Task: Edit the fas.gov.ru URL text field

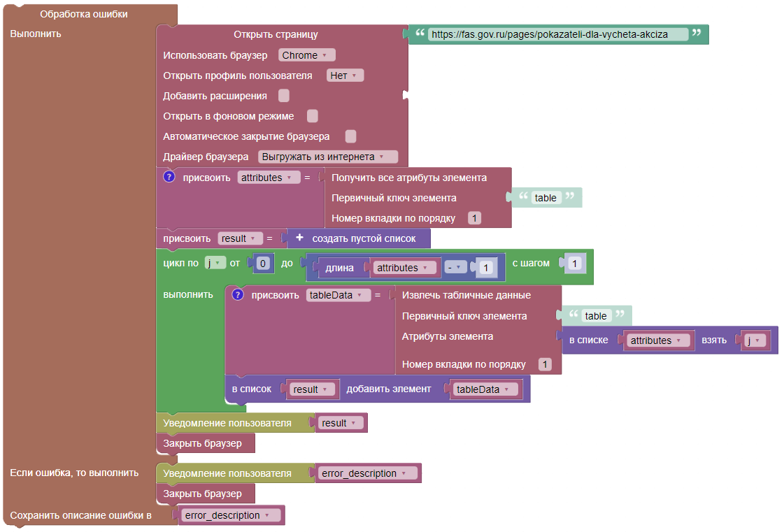Action: tap(557, 34)
